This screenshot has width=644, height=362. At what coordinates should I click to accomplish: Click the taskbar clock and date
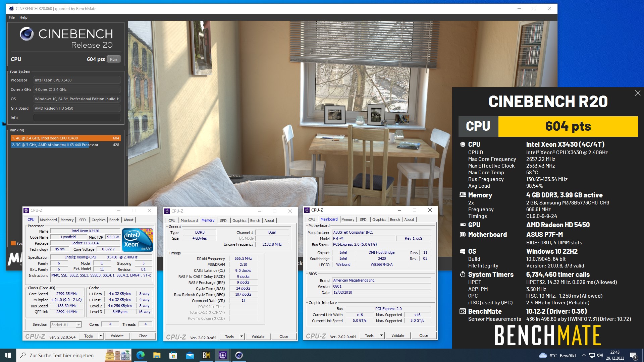[615, 355]
